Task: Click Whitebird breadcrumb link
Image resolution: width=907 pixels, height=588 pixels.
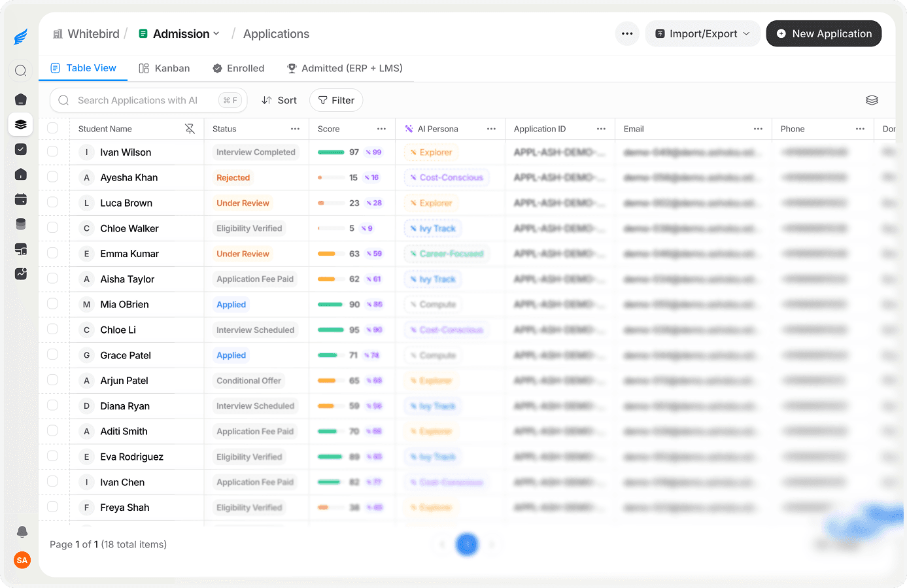Action: 94,33
